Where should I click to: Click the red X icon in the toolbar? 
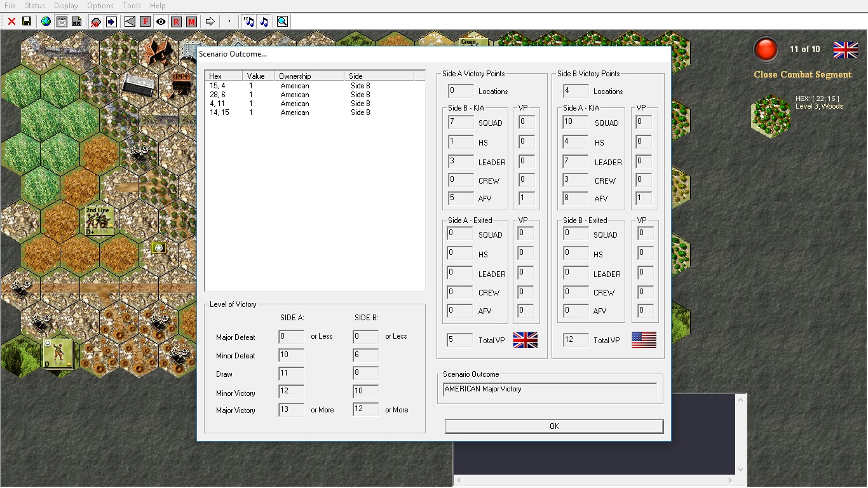tap(11, 22)
